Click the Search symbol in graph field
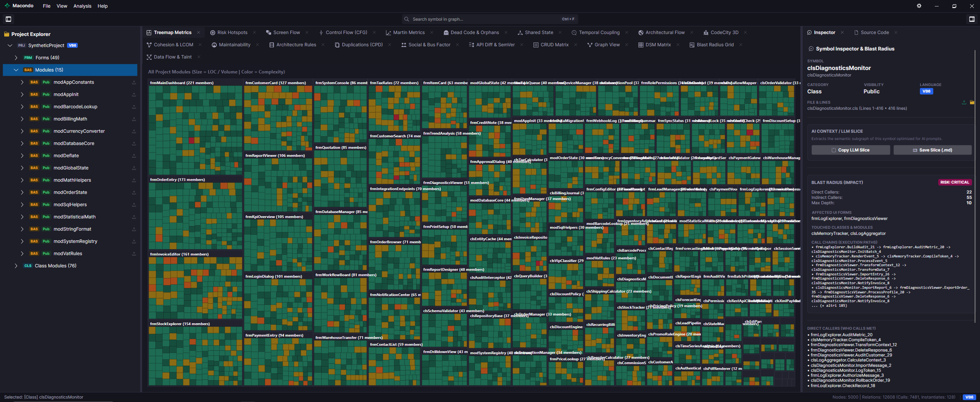The height and width of the screenshot is (402, 980). coord(490,19)
